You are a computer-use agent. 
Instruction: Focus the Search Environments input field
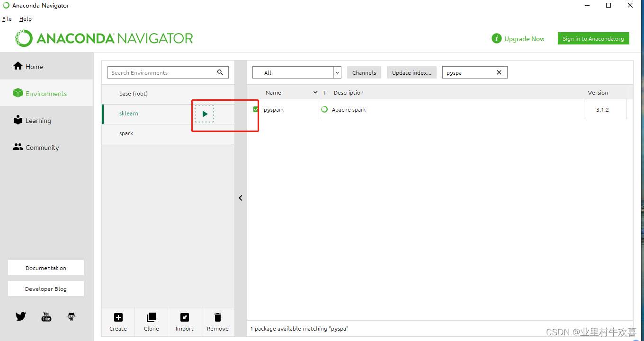[168, 72]
